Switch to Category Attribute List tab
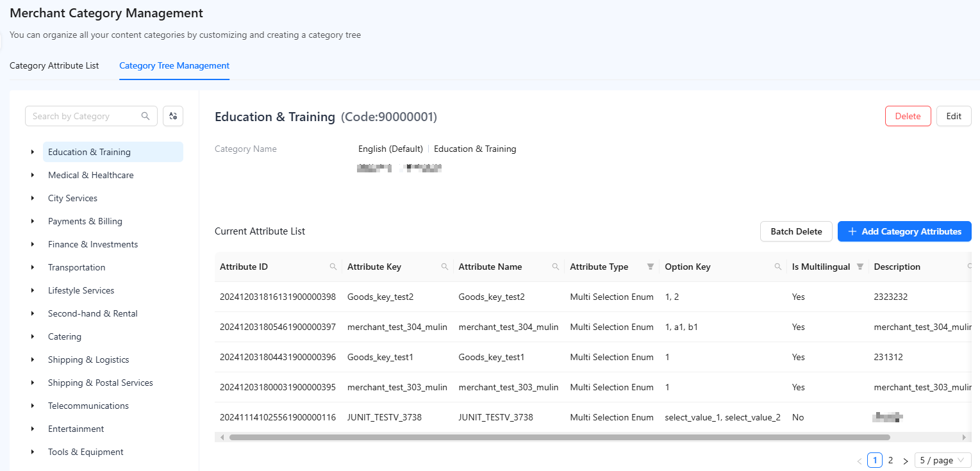Viewport: 980px width, 471px height. pyautogui.click(x=54, y=65)
